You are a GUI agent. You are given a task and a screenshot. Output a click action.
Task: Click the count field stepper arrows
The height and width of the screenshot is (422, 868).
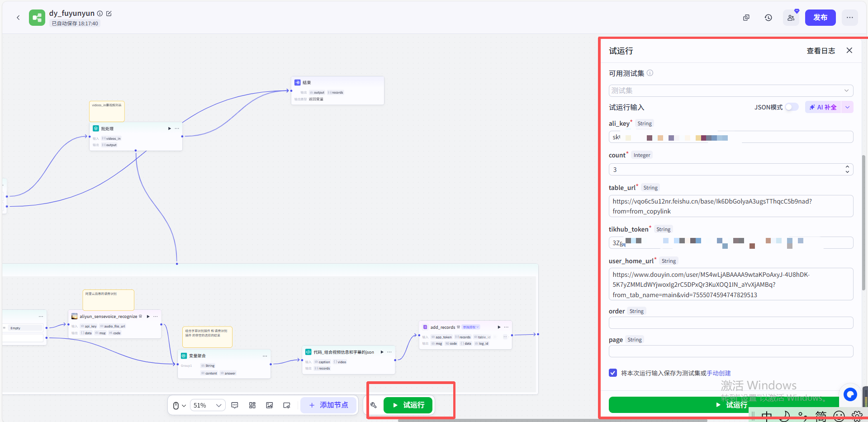(x=847, y=169)
